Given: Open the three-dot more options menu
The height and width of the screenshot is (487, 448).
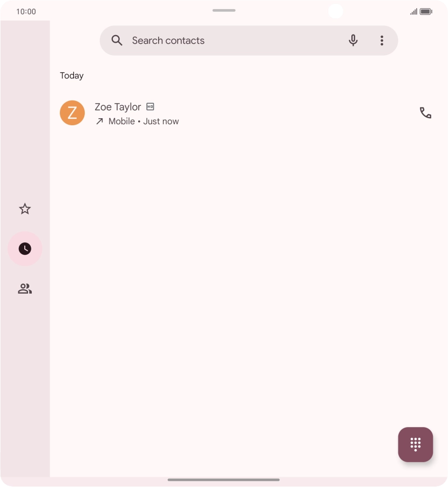Looking at the screenshot, I should 382,40.
